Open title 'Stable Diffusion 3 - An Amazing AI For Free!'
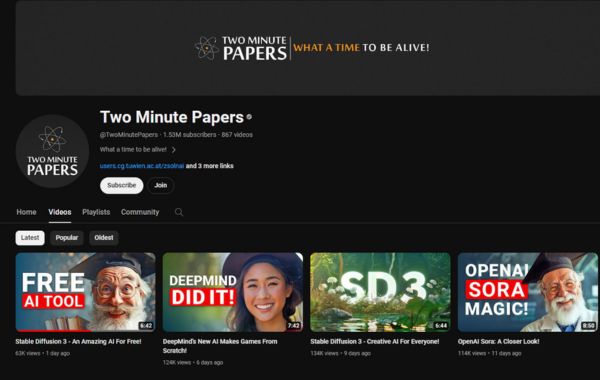The image size is (600, 380). pyautogui.click(x=78, y=341)
